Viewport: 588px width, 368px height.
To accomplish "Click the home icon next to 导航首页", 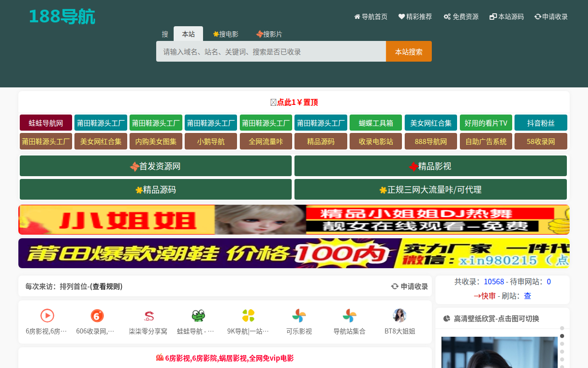I will tap(356, 16).
